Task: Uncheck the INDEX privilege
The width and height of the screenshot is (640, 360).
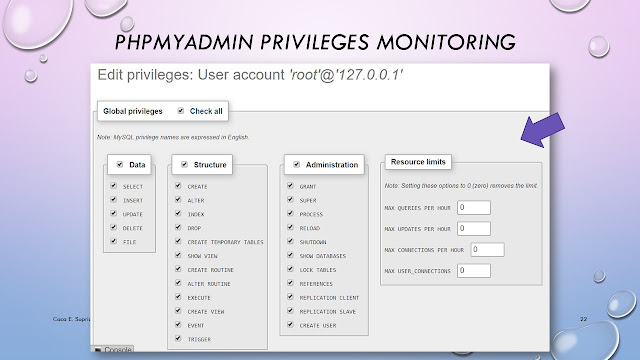Action: pos(178,213)
